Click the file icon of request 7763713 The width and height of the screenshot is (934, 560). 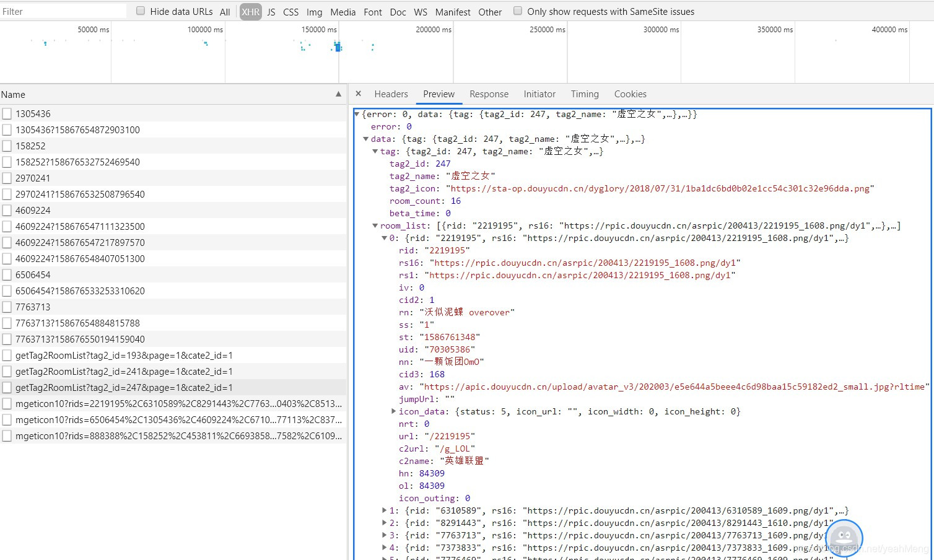tap(7, 307)
